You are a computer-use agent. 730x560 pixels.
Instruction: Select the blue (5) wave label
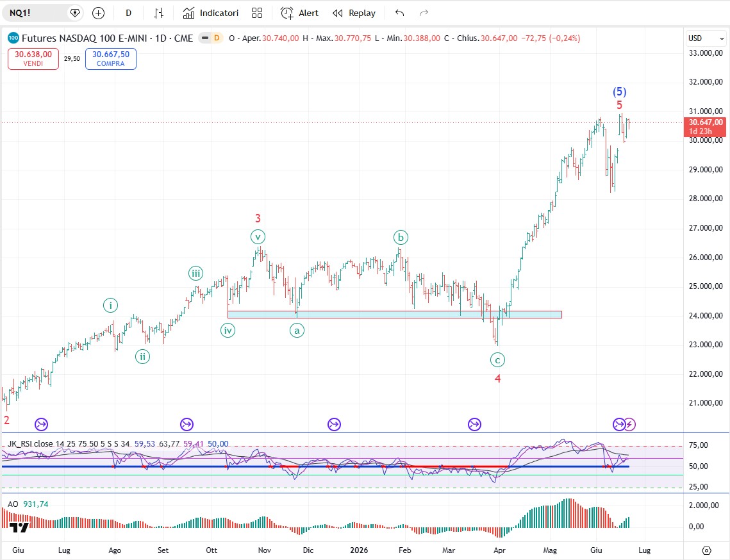pos(619,92)
